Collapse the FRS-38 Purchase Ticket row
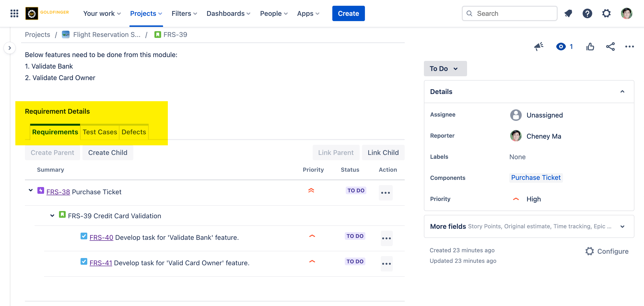The width and height of the screenshot is (644, 306). (30, 190)
